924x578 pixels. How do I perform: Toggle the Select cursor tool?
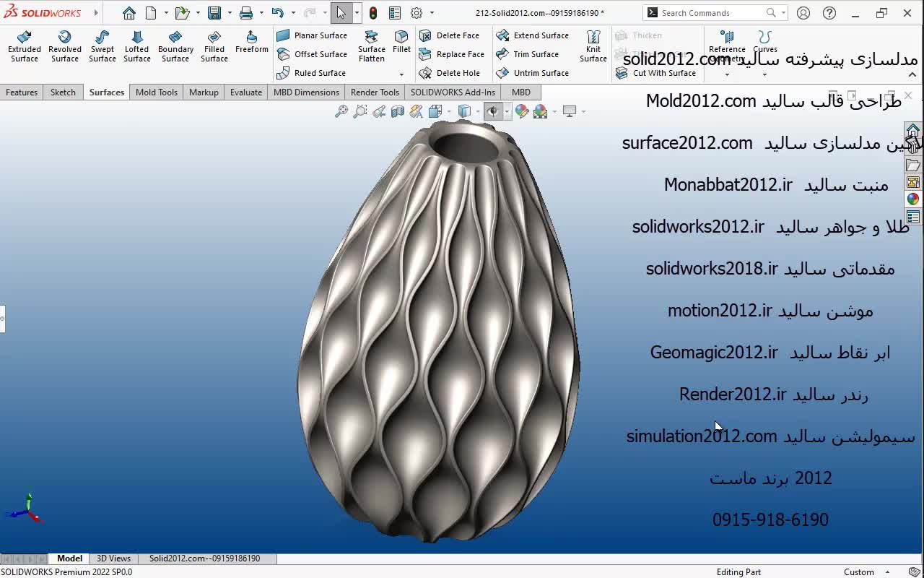pos(341,13)
